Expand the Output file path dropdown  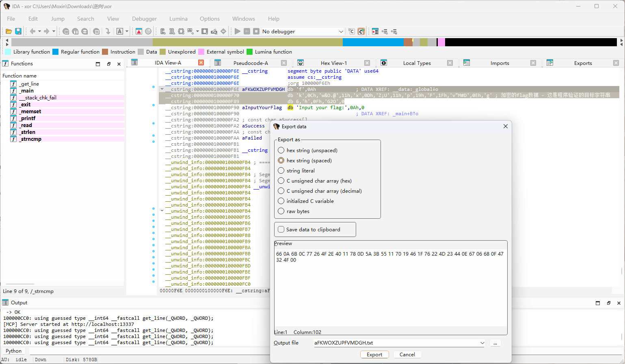click(482, 343)
